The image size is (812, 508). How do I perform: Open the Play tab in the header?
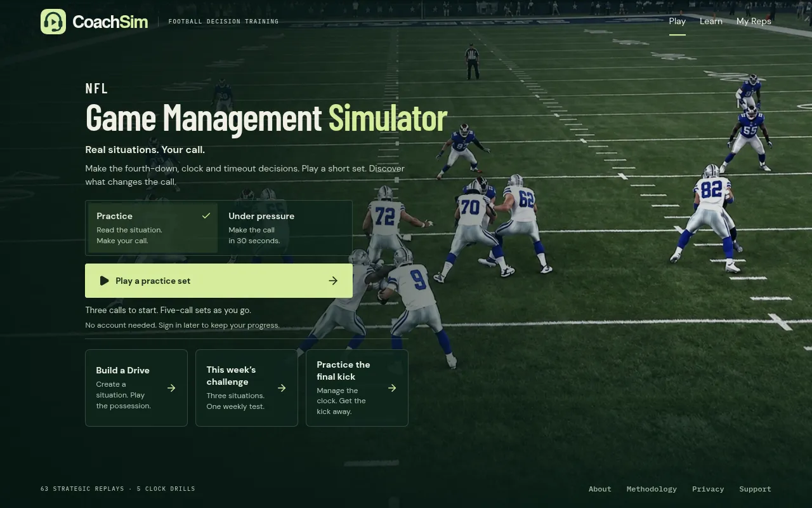(678, 21)
